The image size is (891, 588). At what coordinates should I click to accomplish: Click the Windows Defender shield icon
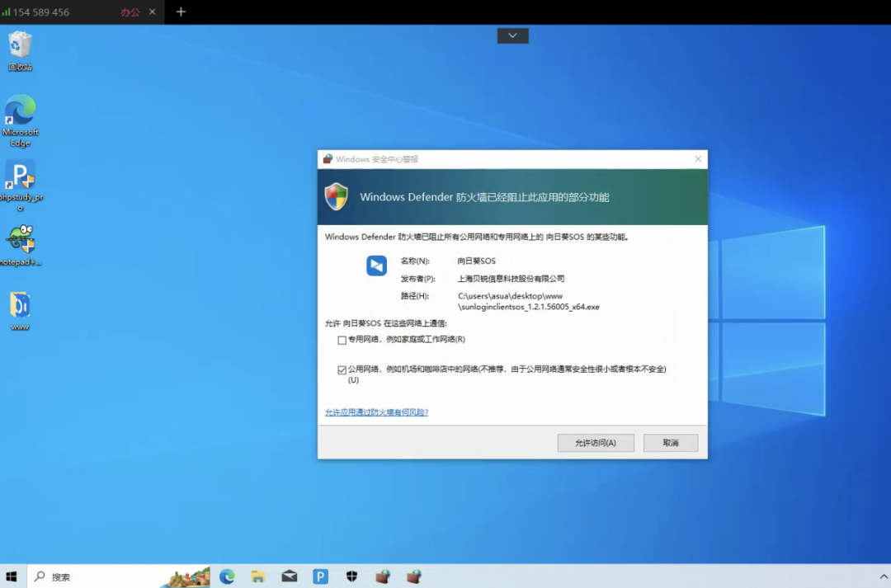tap(337, 196)
